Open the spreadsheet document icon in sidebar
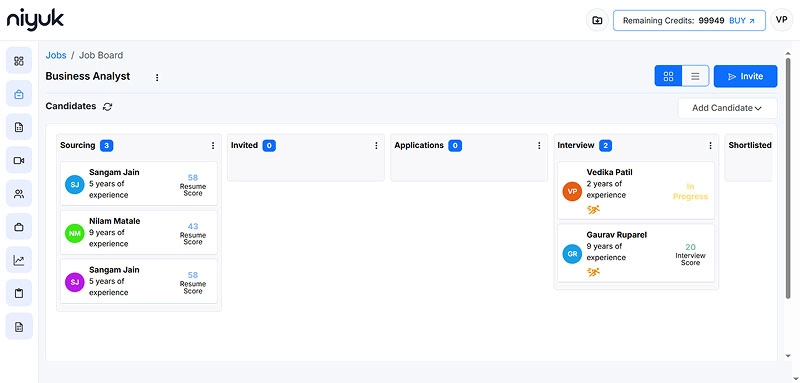Image resolution: width=800 pixels, height=383 pixels. (x=19, y=127)
